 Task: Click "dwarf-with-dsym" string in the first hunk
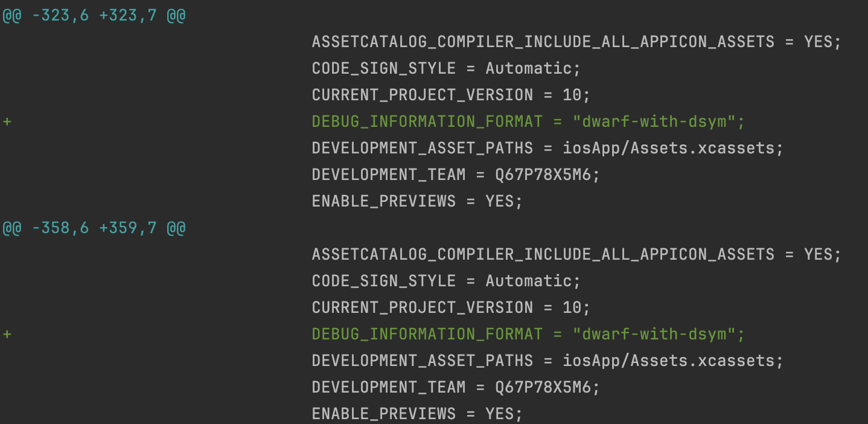[654, 121]
